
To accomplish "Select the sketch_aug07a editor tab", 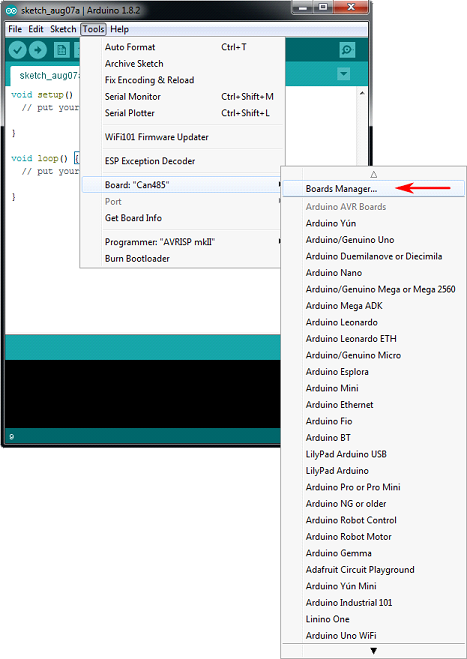I will click(x=45, y=76).
